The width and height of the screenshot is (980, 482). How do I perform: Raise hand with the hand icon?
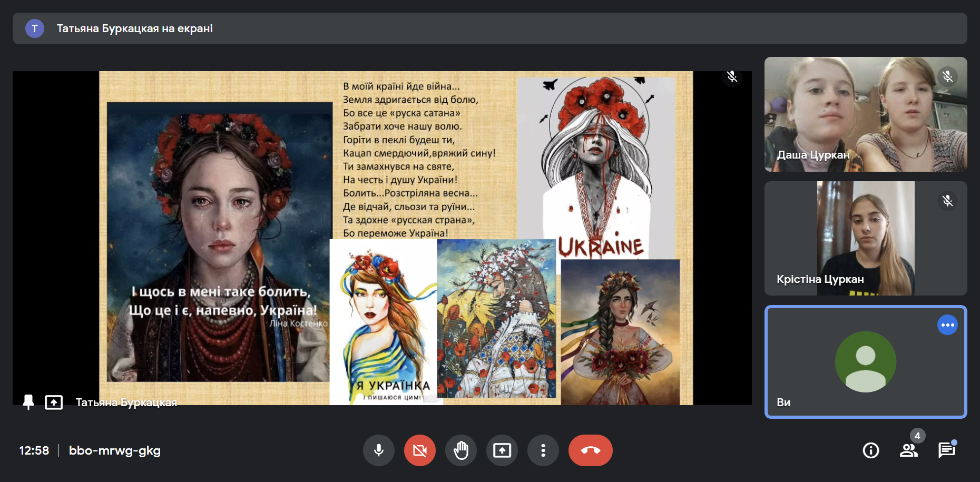click(460, 450)
